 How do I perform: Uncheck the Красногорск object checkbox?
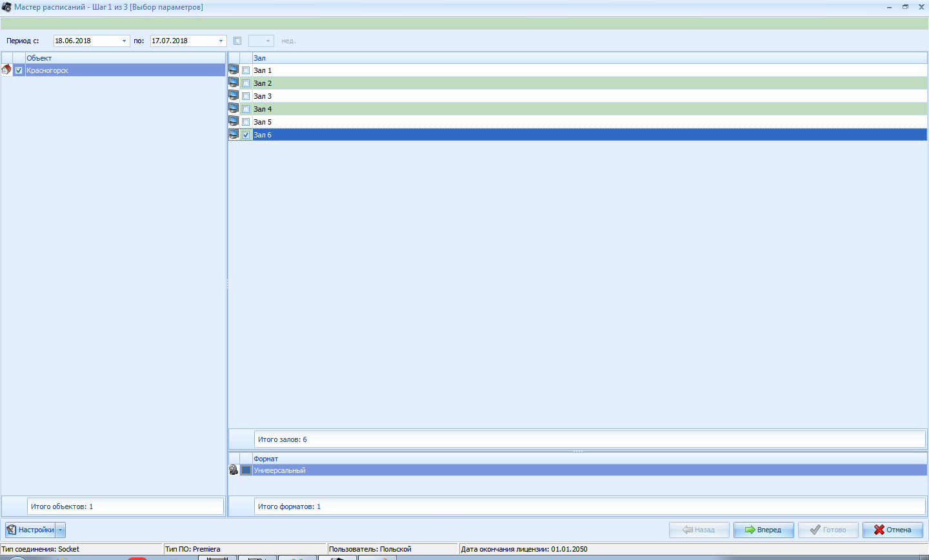(19, 70)
